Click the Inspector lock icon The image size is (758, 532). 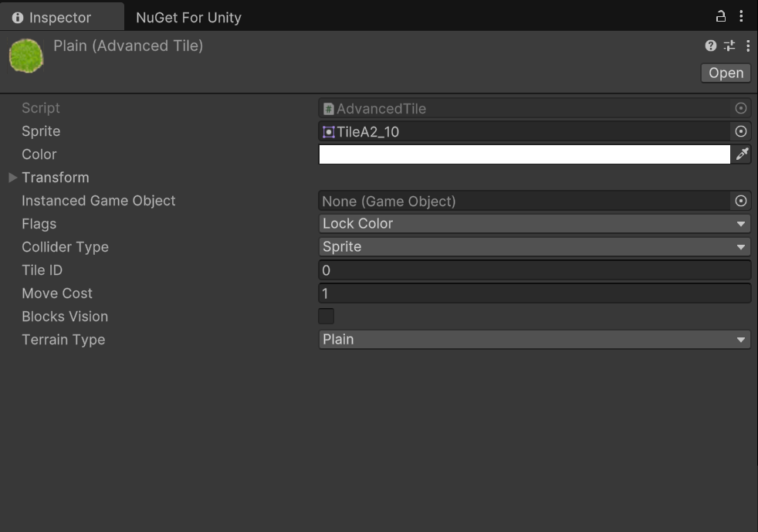point(720,16)
